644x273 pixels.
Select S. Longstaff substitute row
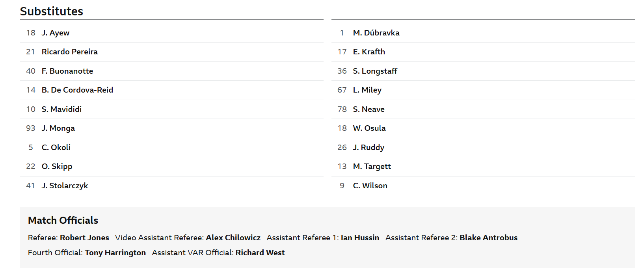click(x=483, y=71)
